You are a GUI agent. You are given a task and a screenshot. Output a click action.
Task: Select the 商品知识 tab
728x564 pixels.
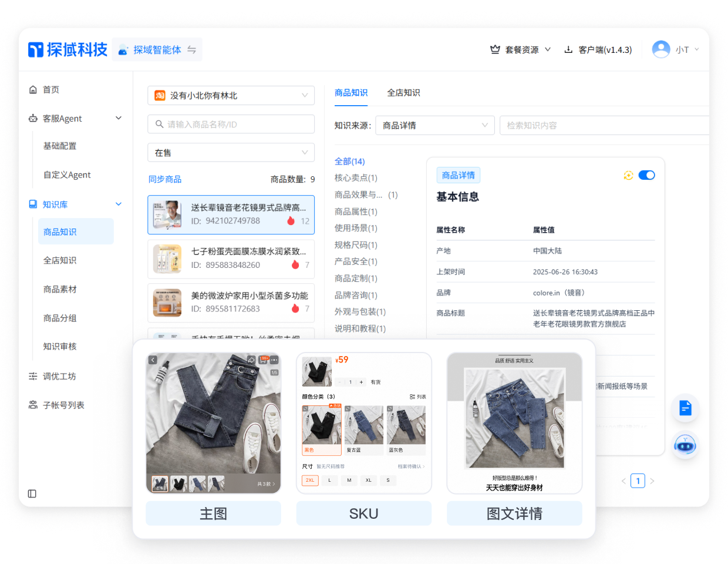coord(351,93)
